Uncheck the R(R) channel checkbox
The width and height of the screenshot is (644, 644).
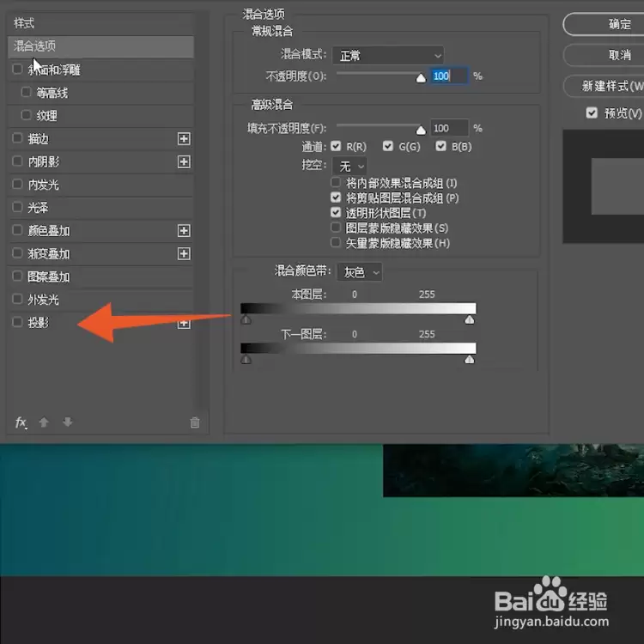point(336,146)
